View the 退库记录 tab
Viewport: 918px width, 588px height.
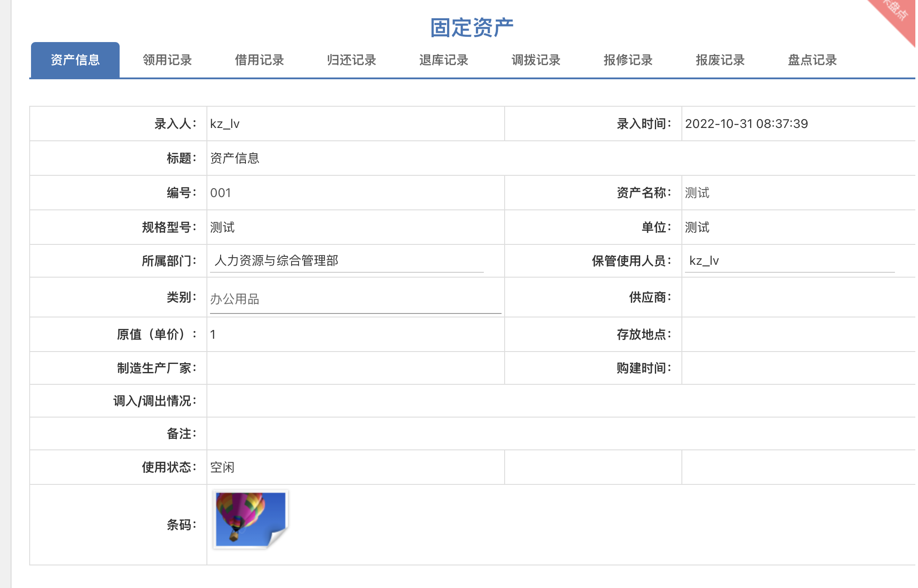coord(443,60)
